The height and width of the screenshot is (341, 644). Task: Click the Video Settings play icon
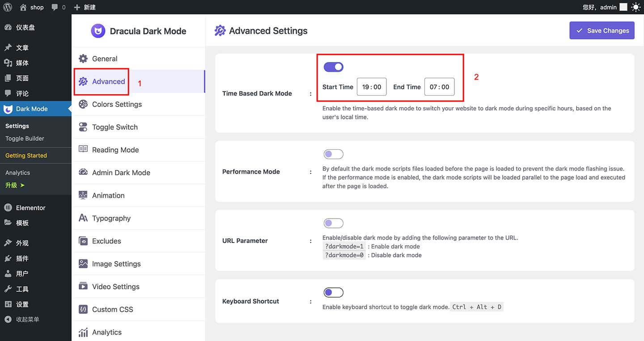[83, 286]
